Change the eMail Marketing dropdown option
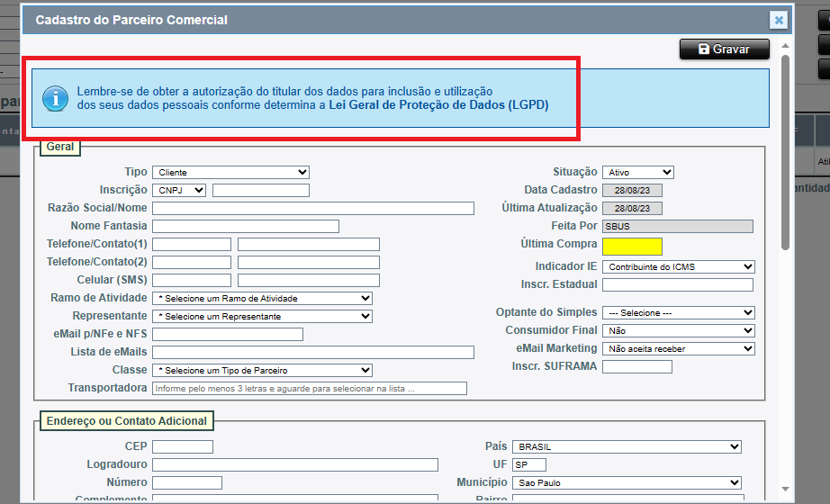The width and height of the screenshot is (830, 504). (678, 348)
